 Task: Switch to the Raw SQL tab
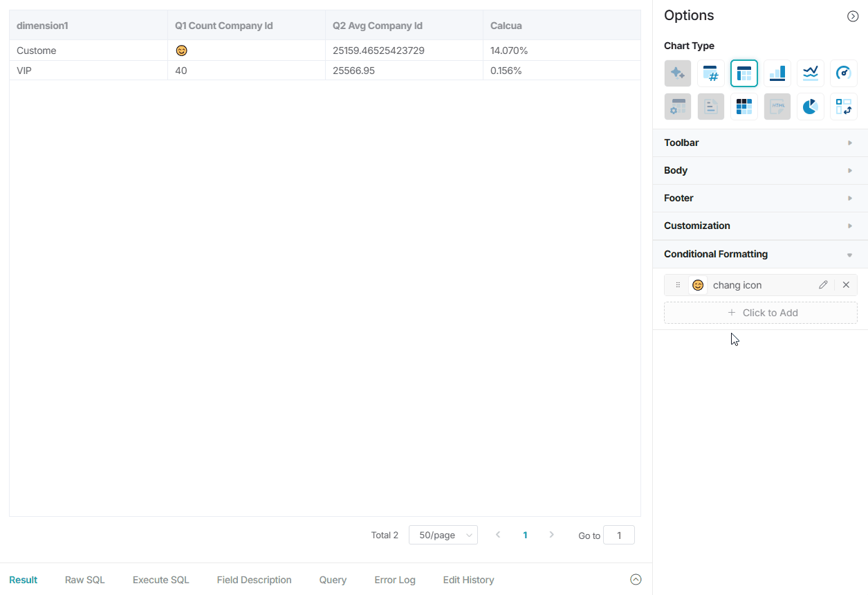(x=85, y=580)
